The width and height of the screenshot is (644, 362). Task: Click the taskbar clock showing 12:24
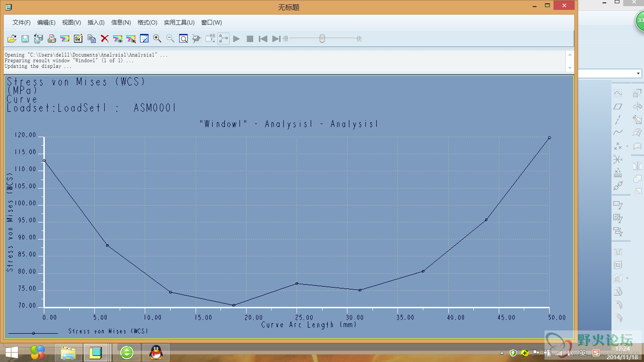623,352
